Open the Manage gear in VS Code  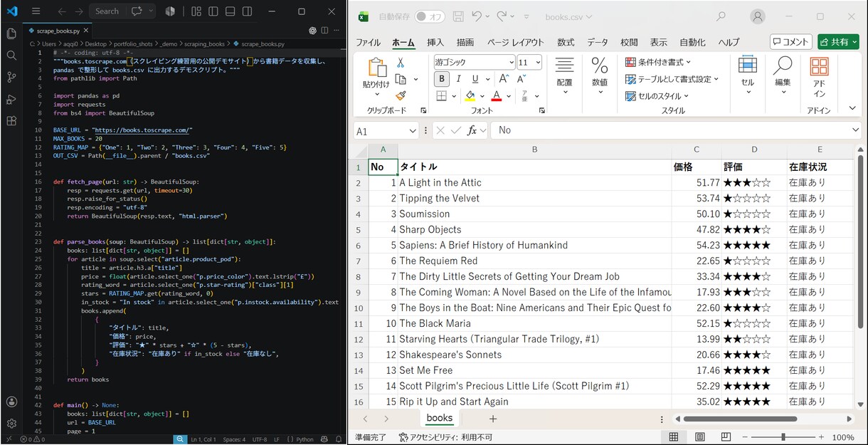[x=11, y=423]
